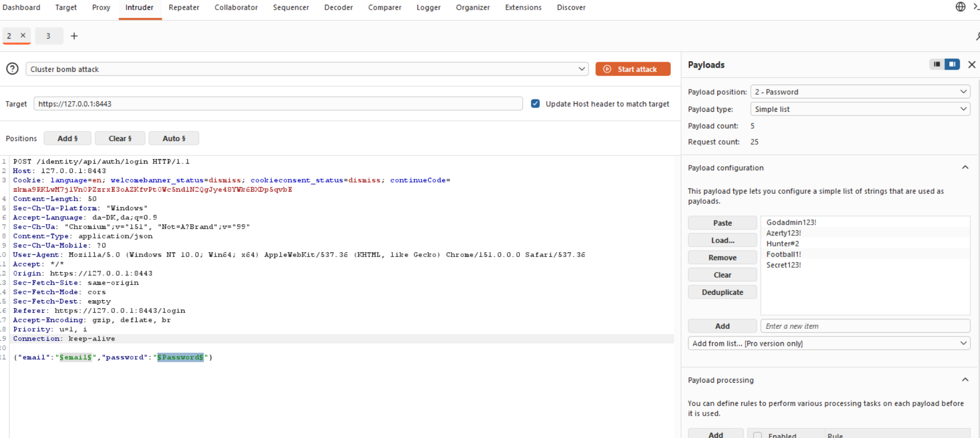Click the Clear § button

click(x=120, y=138)
